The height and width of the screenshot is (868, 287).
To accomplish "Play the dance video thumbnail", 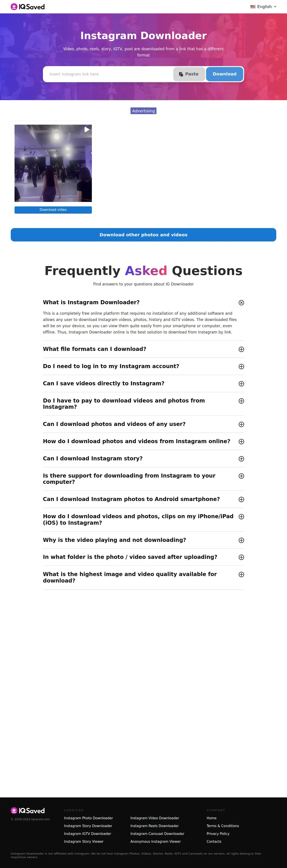I will point(53,163).
